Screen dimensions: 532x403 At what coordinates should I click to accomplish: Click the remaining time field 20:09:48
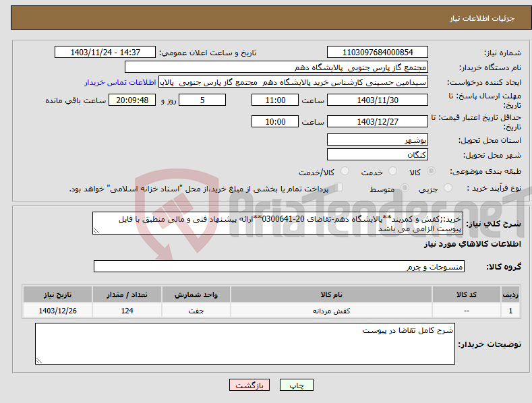coord(132,100)
